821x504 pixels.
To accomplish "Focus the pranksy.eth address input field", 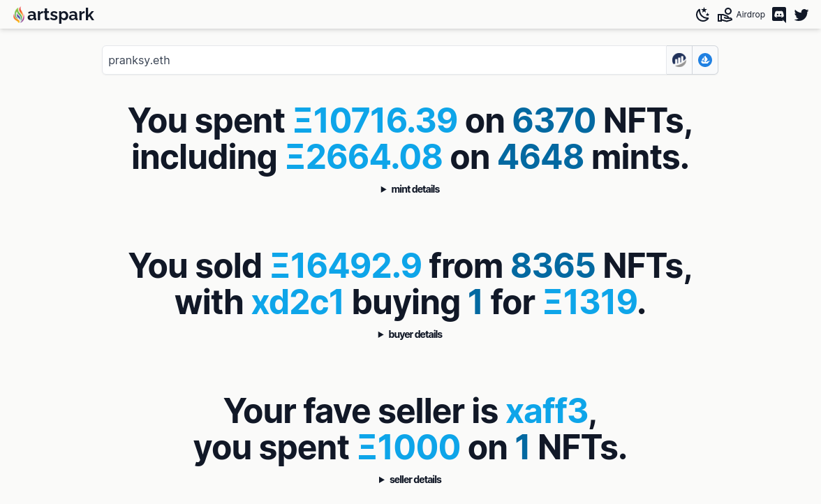I will point(384,60).
